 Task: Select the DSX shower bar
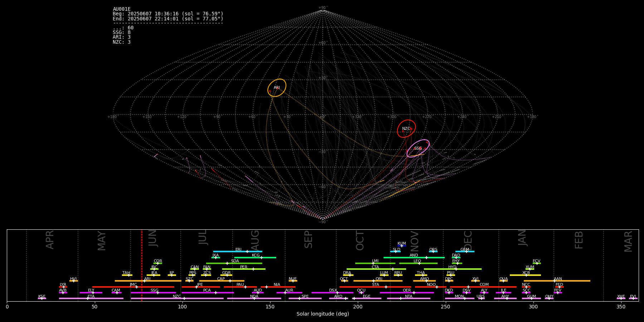coord(332,293)
